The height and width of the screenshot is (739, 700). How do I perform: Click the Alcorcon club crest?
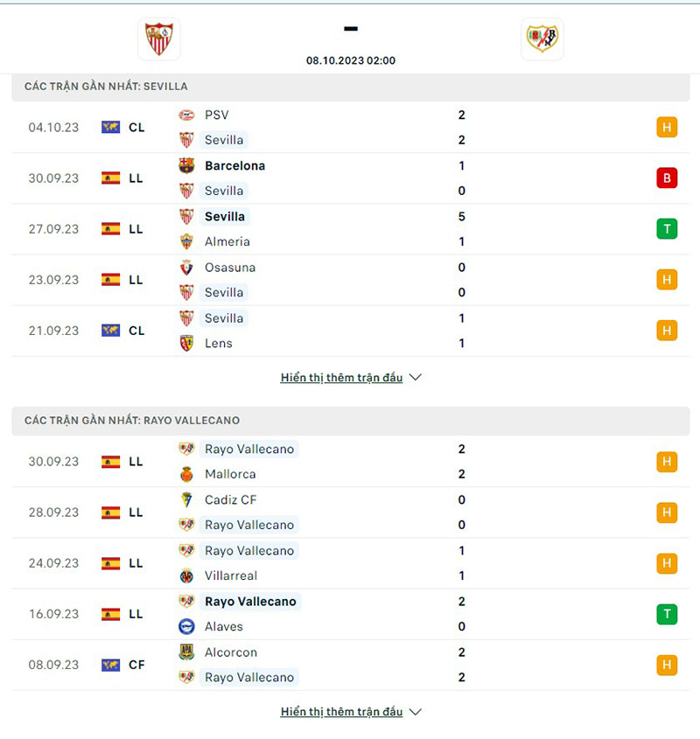(x=186, y=652)
